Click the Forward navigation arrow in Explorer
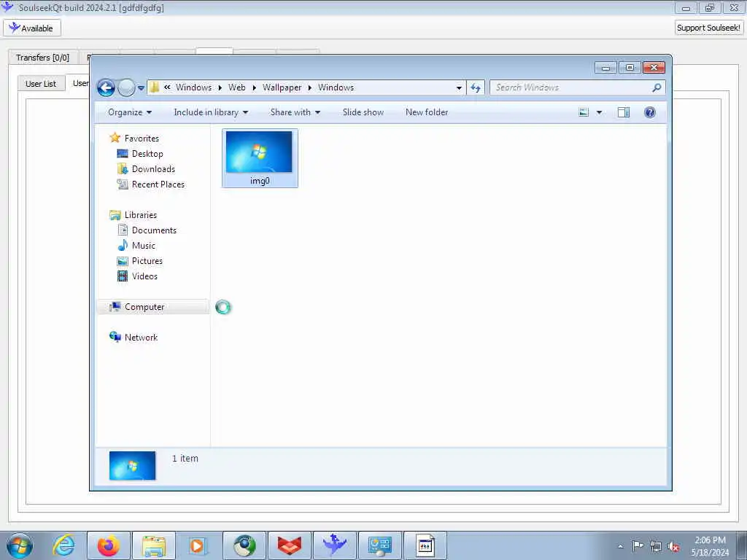 coord(126,87)
